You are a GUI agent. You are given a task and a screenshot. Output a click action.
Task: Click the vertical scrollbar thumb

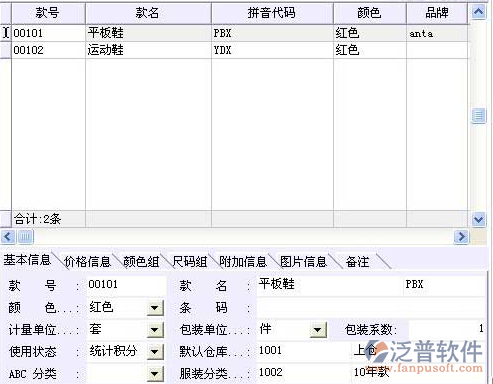pos(479,116)
